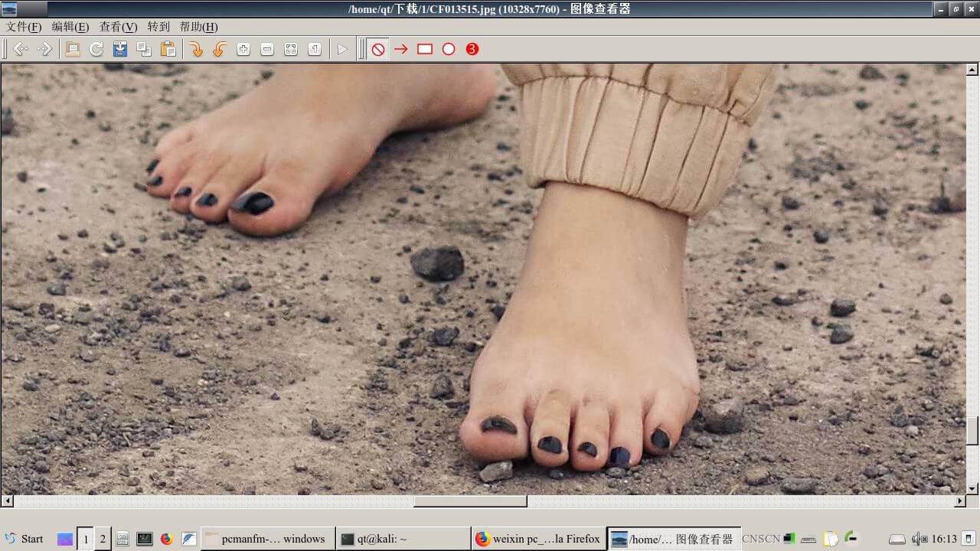Click the next image arrow icon
Screen dimensions: 980x551
(x=44, y=49)
